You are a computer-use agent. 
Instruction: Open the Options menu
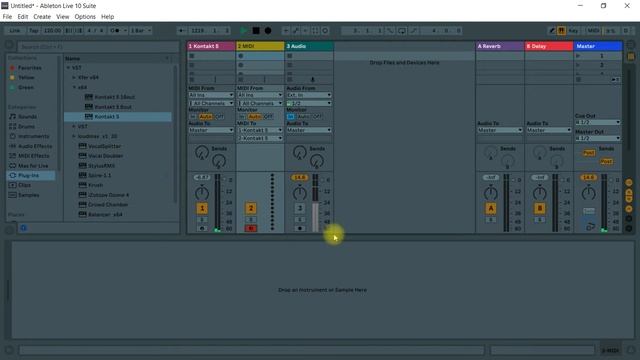[x=85, y=17]
